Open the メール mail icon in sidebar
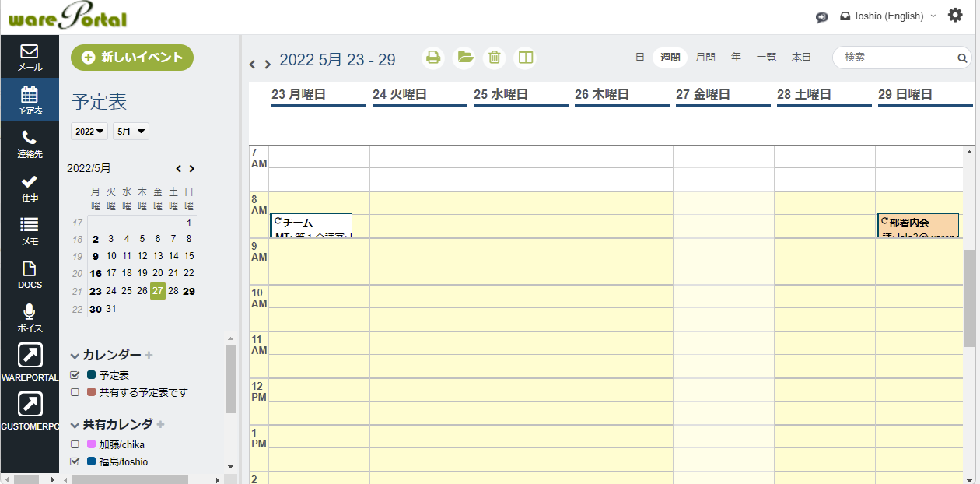Screen dimensions: 980x484 [x=29, y=52]
